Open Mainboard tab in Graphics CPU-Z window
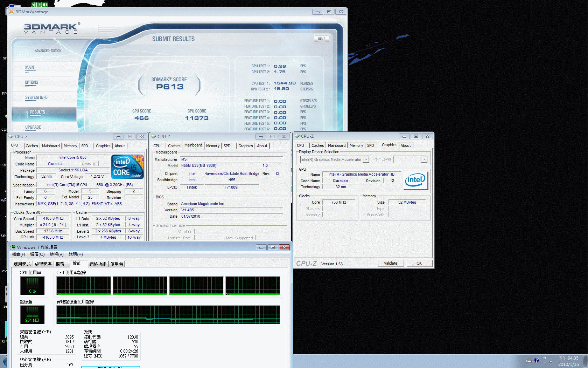This screenshot has height=368, width=588. click(x=337, y=145)
